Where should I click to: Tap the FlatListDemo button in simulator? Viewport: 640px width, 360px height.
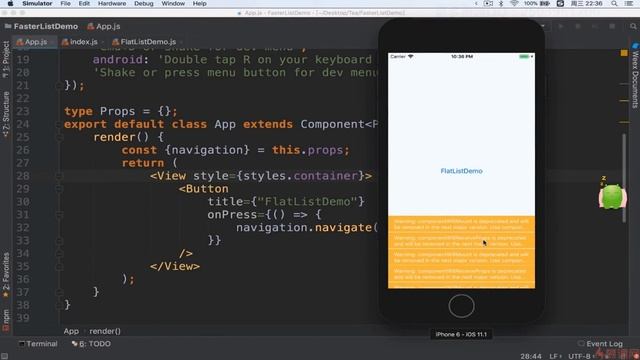[461, 171]
